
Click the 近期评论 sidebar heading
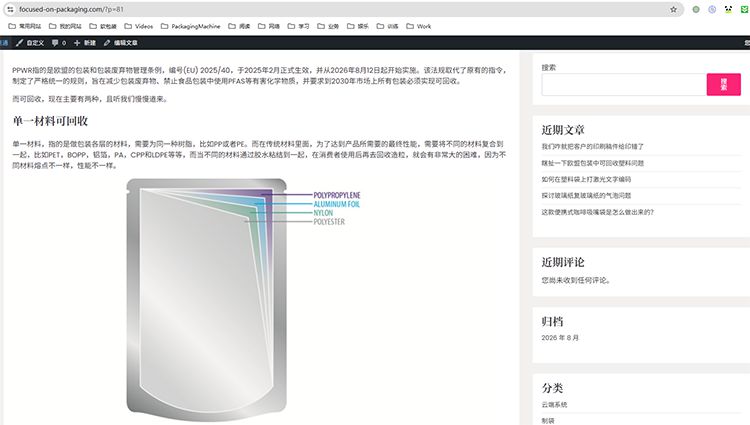pyautogui.click(x=563, y=262)
